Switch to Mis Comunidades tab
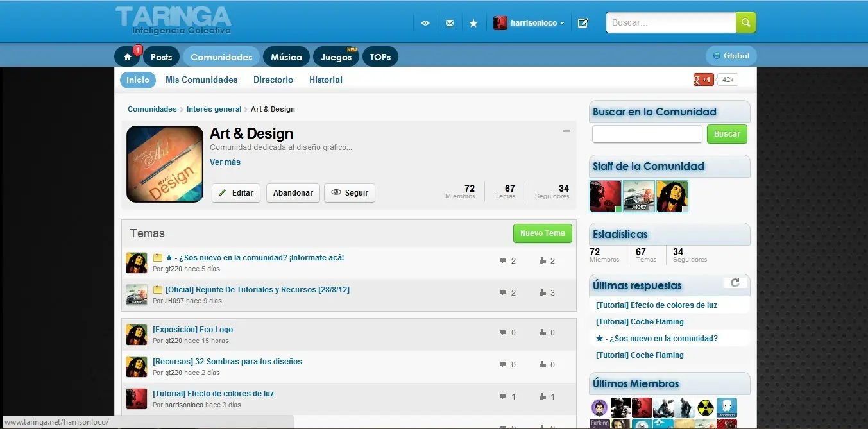Image resolution: width=868 pixels, height=429 pixels. [201, 80]
